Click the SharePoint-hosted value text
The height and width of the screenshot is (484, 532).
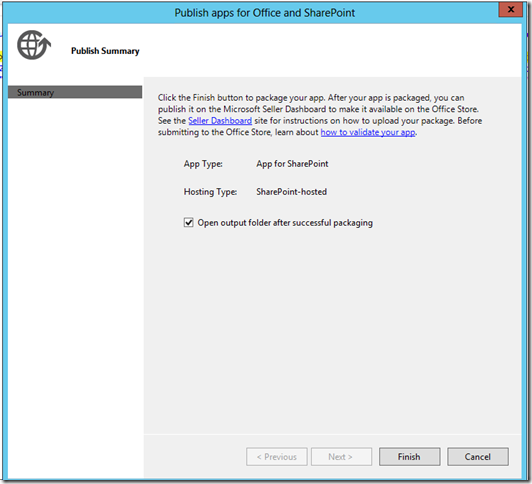[291, 192]
